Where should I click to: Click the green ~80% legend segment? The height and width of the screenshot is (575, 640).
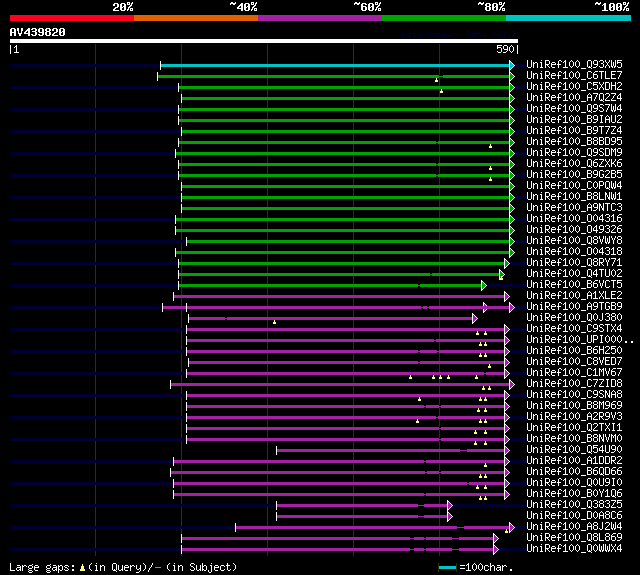(444, 18)
